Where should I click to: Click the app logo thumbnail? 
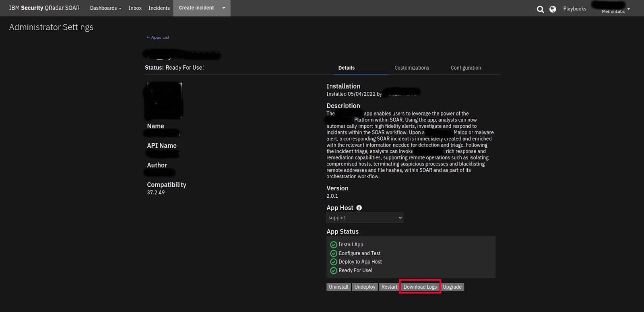164,100
